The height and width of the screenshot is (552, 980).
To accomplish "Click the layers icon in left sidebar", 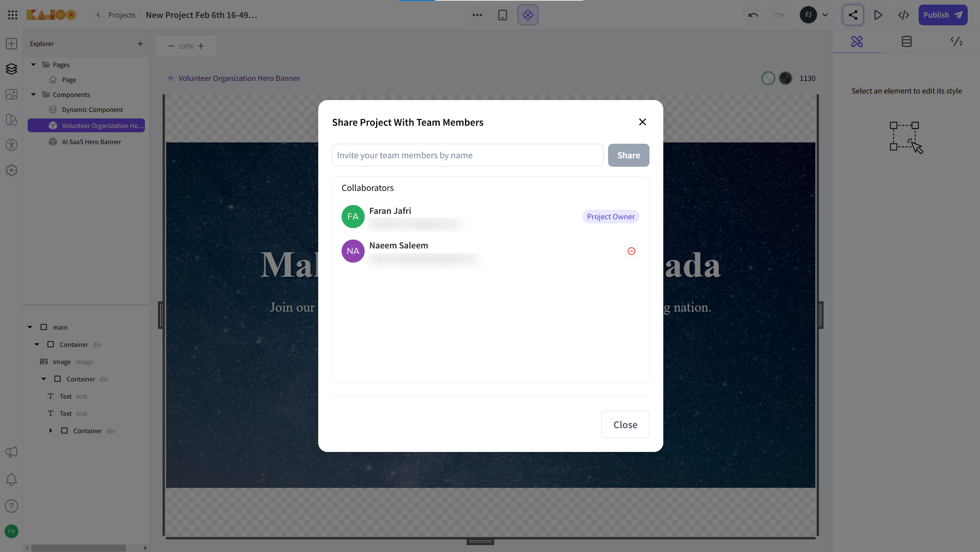I will 12,69.
